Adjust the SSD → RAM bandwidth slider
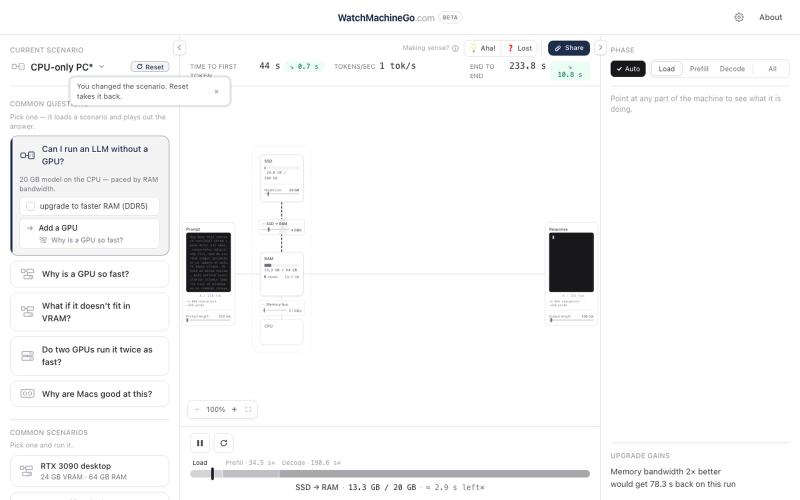Viewport: 800px width, 500px height. pyautogui.click(x=276, y=230)
